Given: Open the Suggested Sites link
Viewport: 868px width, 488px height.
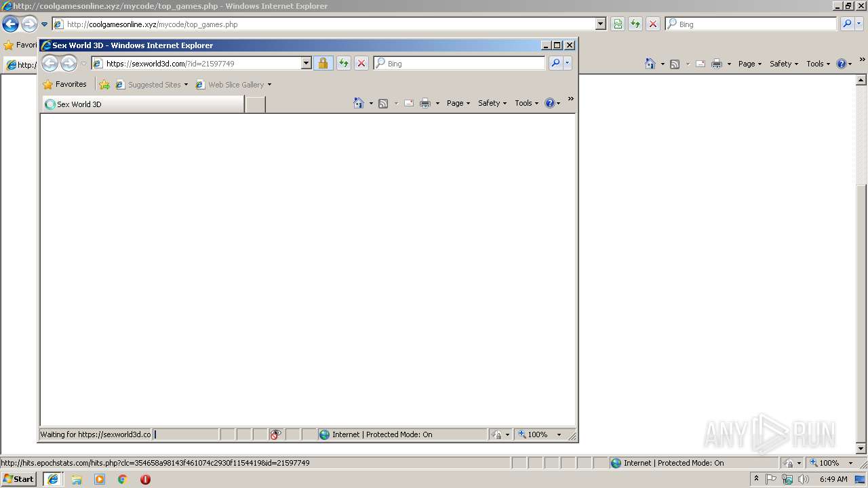Looking at the screenshot, I should 151,85.
